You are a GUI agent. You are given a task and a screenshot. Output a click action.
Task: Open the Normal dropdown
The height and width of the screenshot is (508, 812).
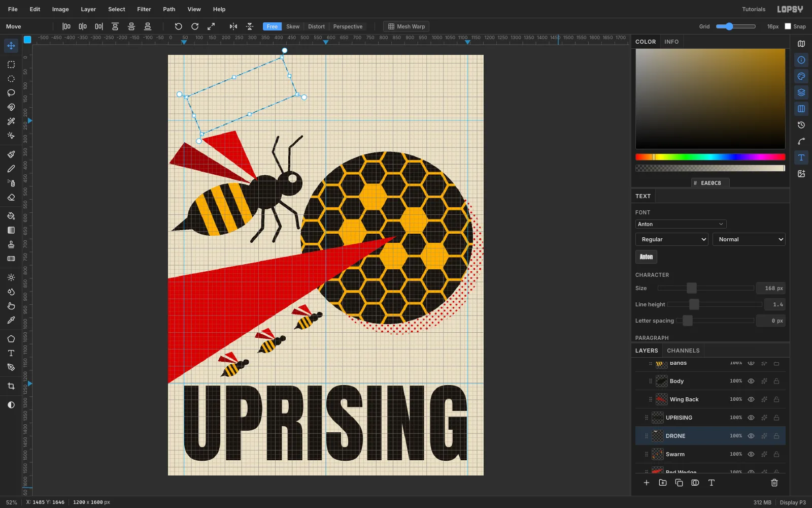(x=749, y=239)
